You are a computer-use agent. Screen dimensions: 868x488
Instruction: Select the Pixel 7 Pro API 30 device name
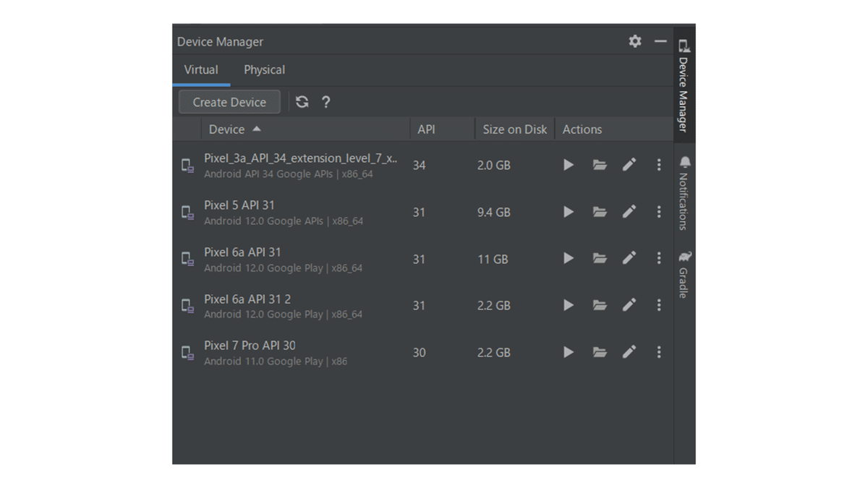[x=250, y=346]
